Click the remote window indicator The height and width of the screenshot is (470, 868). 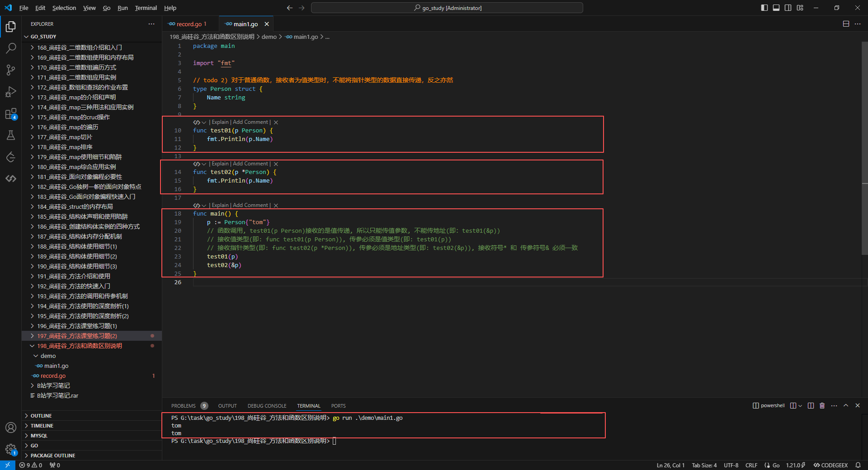(8, 465)
